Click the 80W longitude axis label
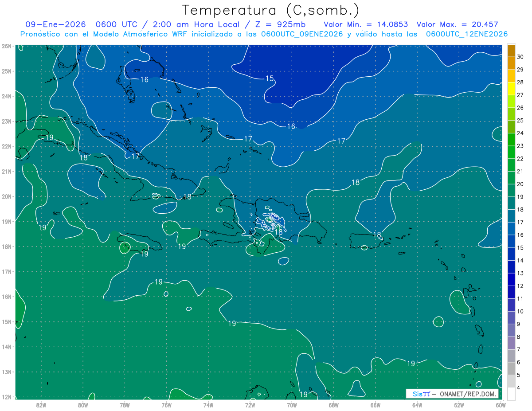532x411 pixels. pyautogui.click(x=83, y=405)
